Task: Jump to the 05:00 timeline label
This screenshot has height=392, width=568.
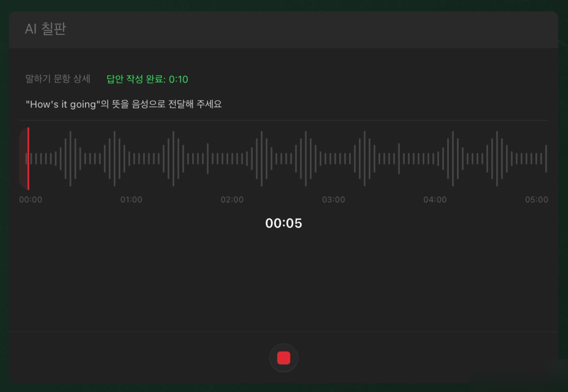Action: 537,200
